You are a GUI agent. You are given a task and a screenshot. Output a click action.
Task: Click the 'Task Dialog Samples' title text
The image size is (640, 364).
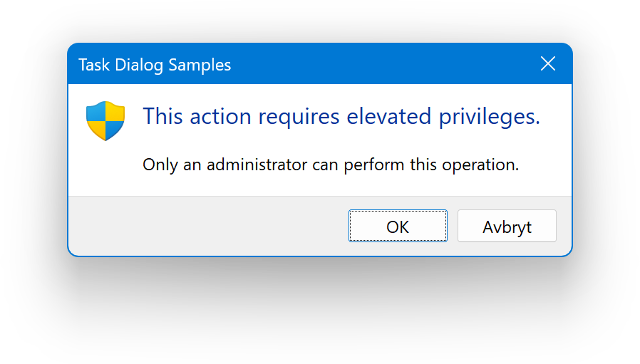coord(155,65)
